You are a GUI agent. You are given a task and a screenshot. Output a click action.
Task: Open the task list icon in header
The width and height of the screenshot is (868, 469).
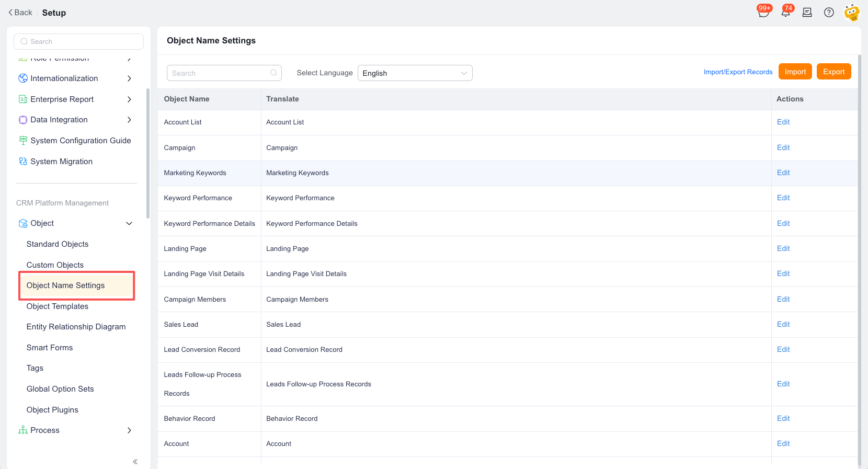pos(807,13)
